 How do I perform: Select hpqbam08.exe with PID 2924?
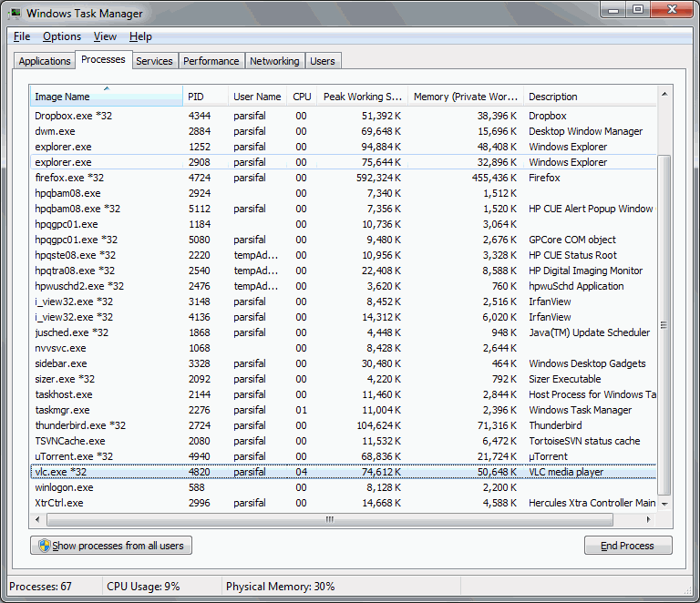344,193
